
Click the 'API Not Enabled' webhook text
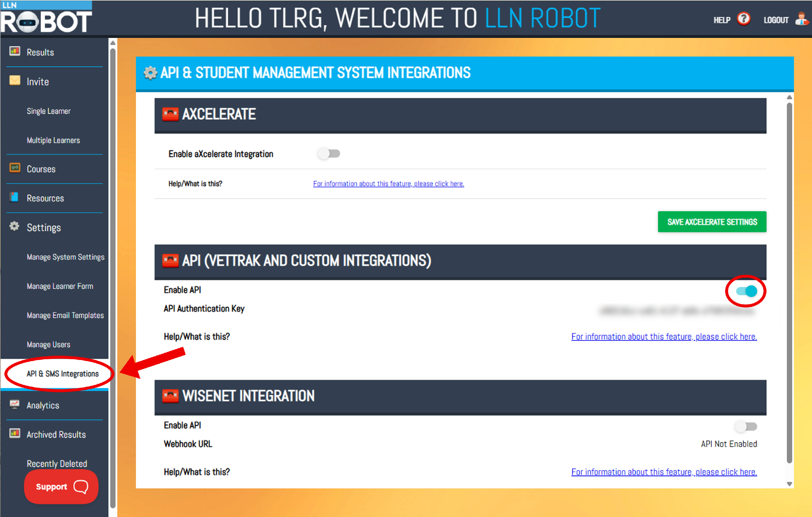(x=729, y=444)
